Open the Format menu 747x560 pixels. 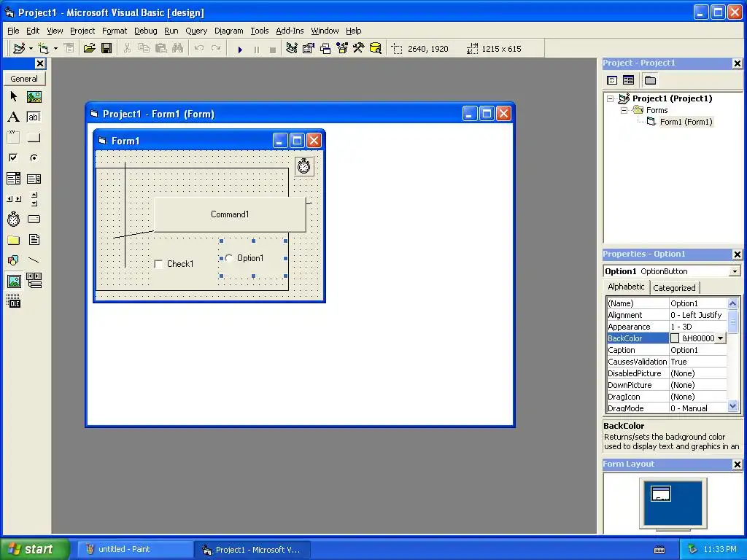[115, 31]
